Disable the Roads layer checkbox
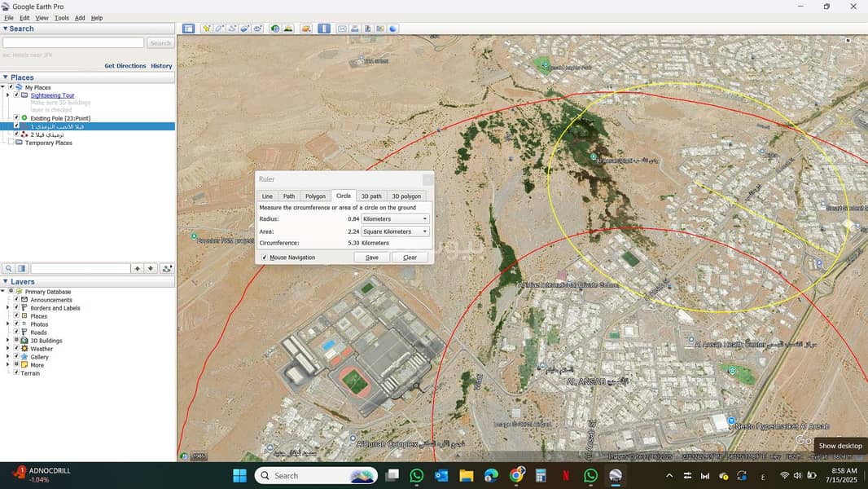Viewport: 868px width, 489px height. click(16, 333)
